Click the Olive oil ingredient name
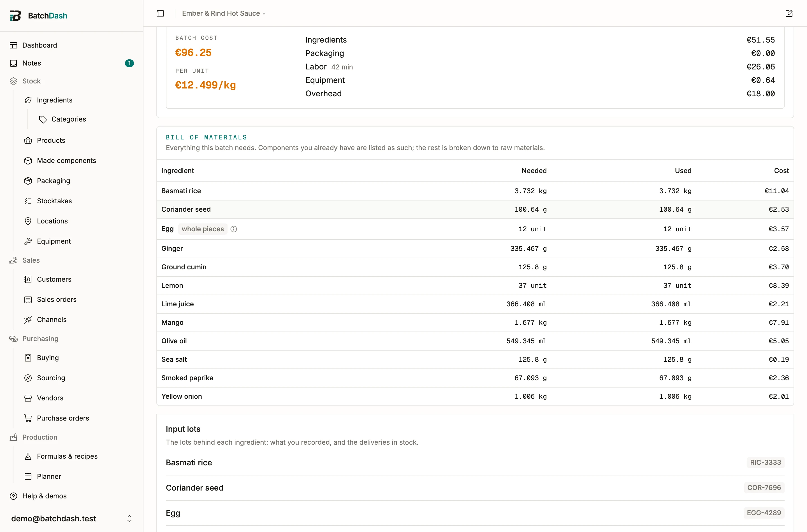 coord(174,341)
